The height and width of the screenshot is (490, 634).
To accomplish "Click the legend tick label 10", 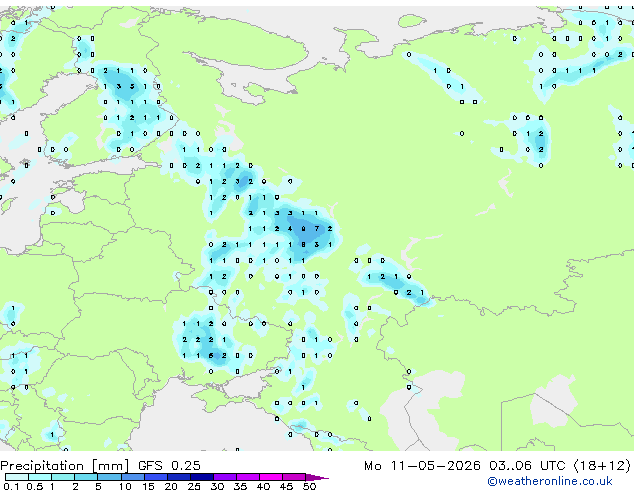I will (125, 486).
